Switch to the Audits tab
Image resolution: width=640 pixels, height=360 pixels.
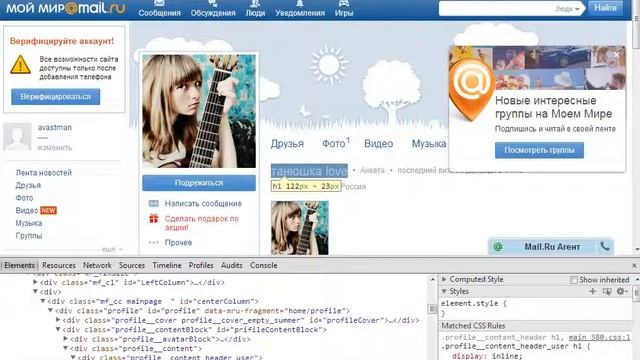coord(231,265)
